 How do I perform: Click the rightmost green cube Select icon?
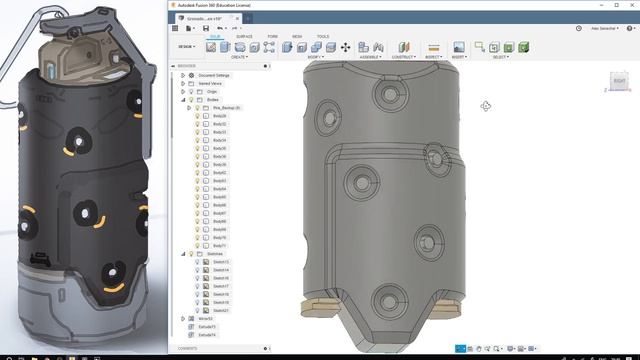tap(523, 47)
